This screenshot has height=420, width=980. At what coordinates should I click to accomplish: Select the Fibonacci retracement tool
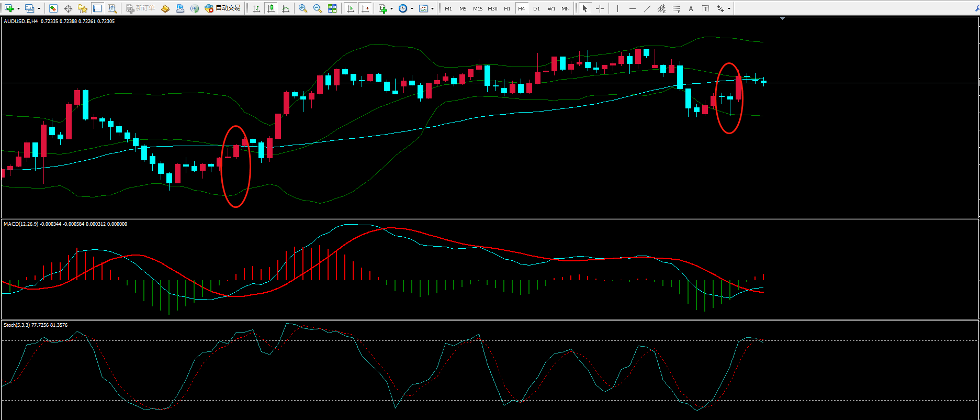click(677, 8)
